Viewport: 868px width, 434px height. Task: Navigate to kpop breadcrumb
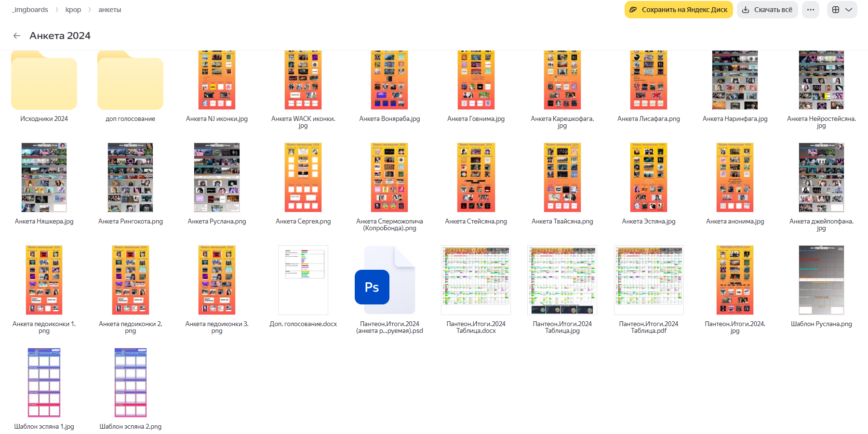pos(73,10)
